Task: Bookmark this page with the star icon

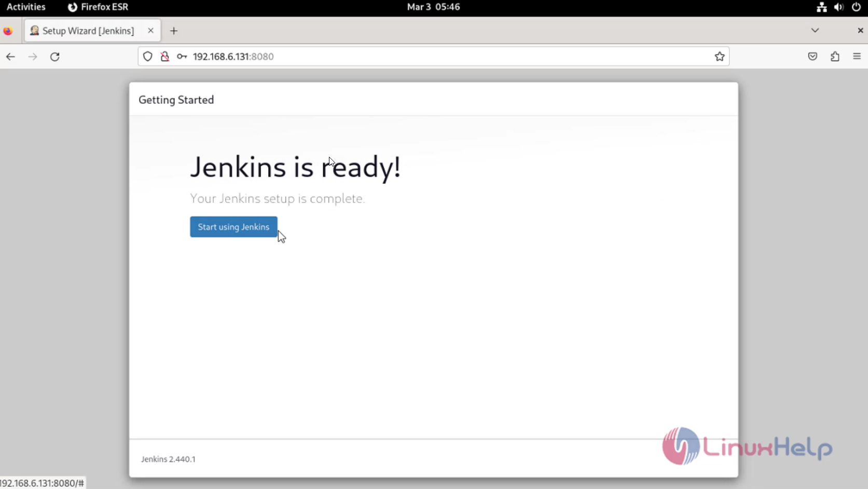Action: [720, 57]
